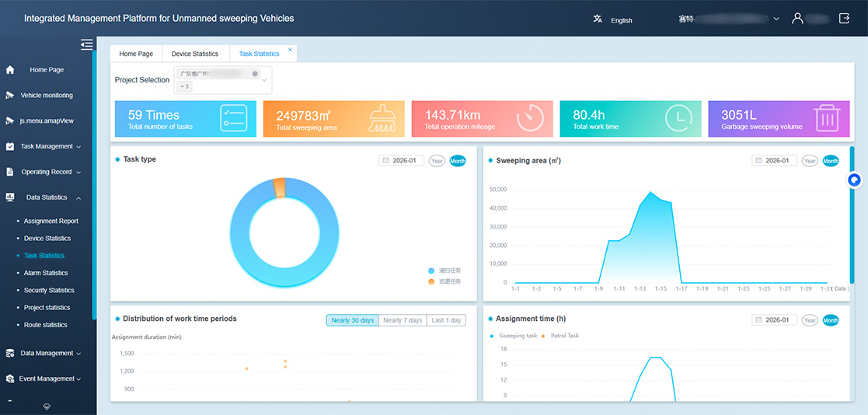
Task: Click the Home Page house icon
Action: point(10,70)
